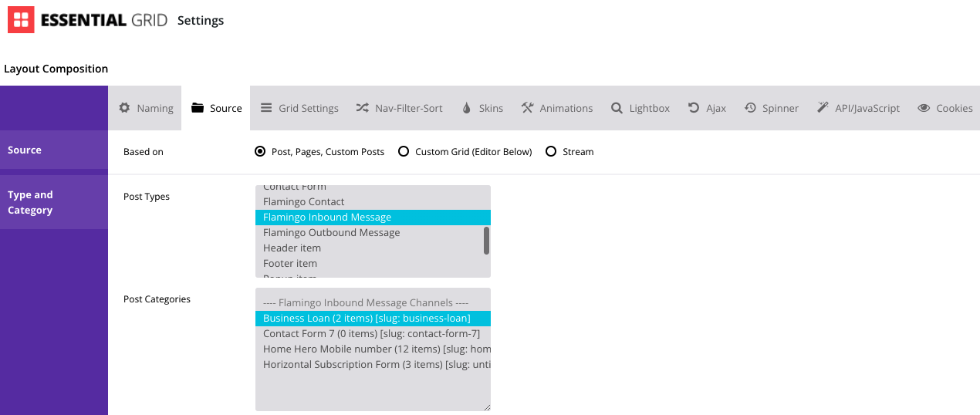Click the API/JavaScript magic wand icon
The width and height of the screenshot is (980, 415).
pos(823,108)
